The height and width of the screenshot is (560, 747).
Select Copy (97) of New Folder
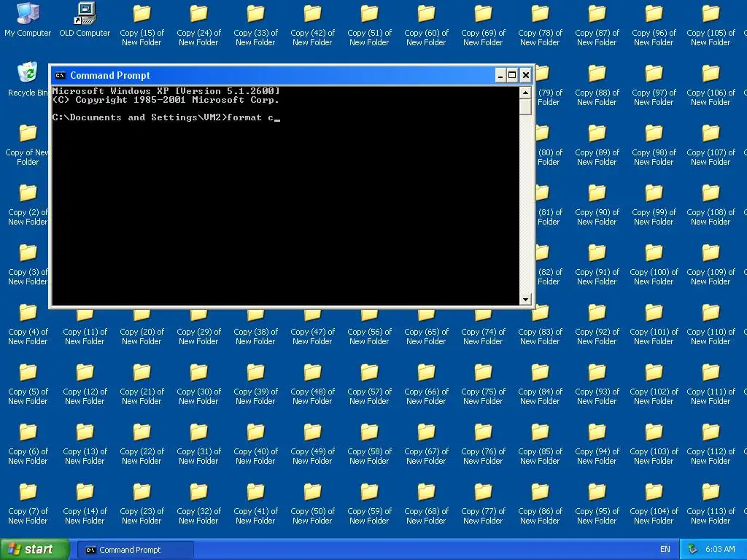654,85
